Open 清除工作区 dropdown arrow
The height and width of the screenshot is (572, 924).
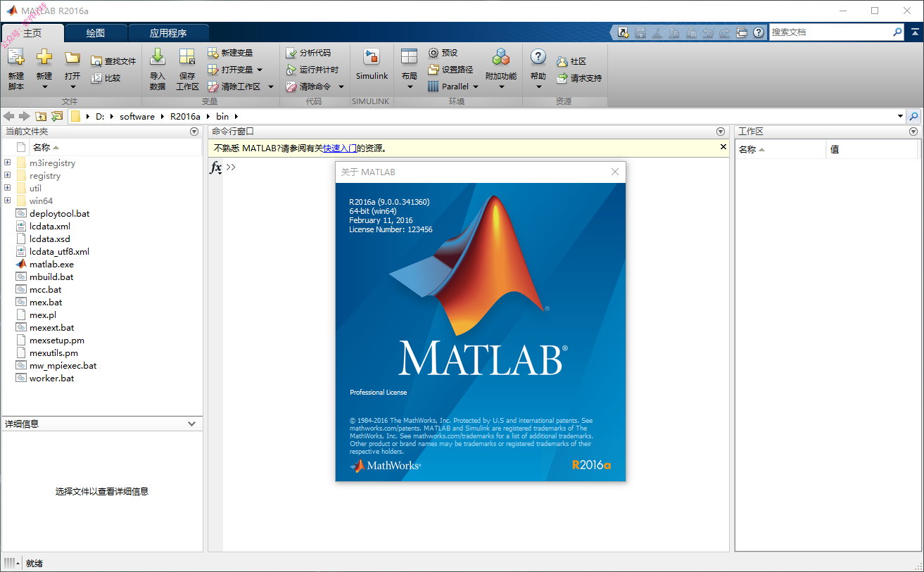[271, 87]
